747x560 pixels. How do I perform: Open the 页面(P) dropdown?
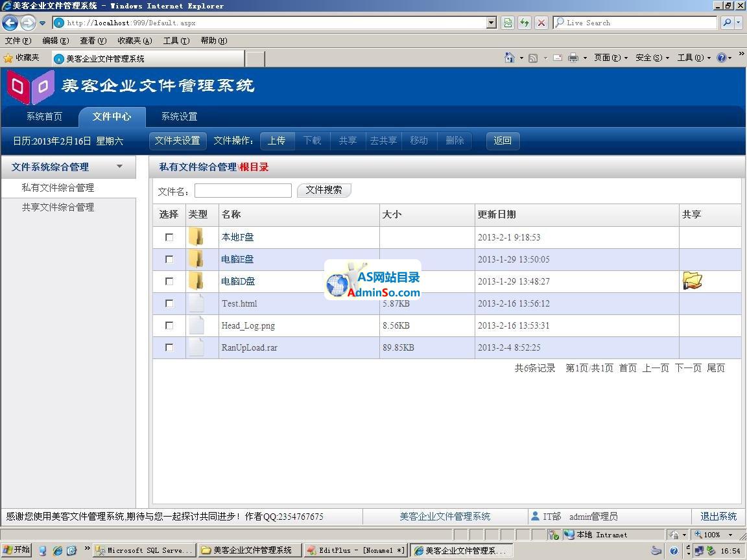pyautogui.click(x=610, y=58)
